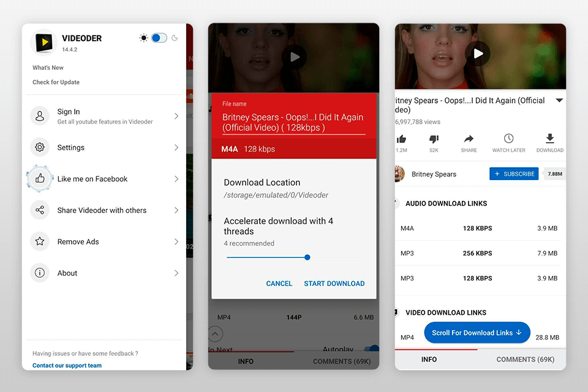588x392 pixels.
Task: Click the dislike icon below the video
Action: (434, 139)
